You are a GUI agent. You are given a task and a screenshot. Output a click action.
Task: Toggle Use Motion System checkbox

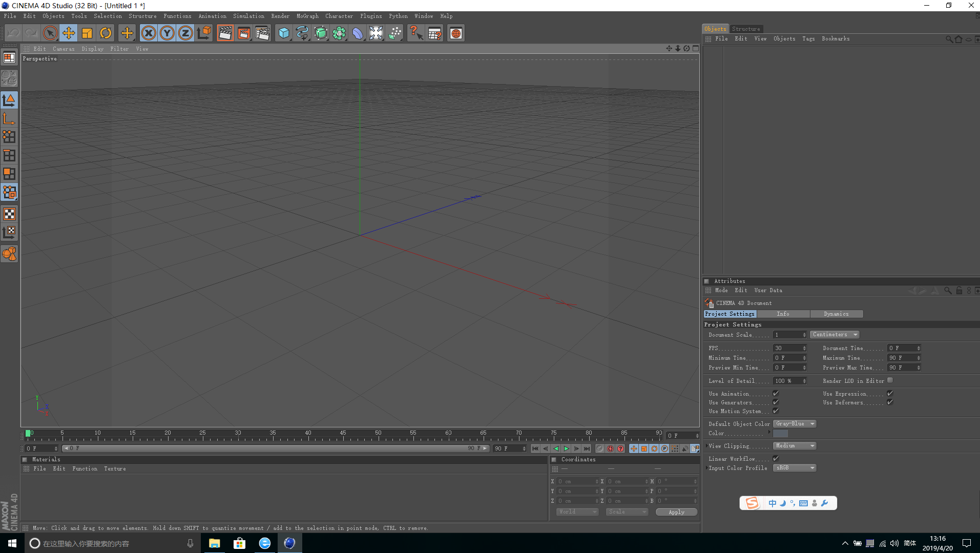[x=776, y=411]
